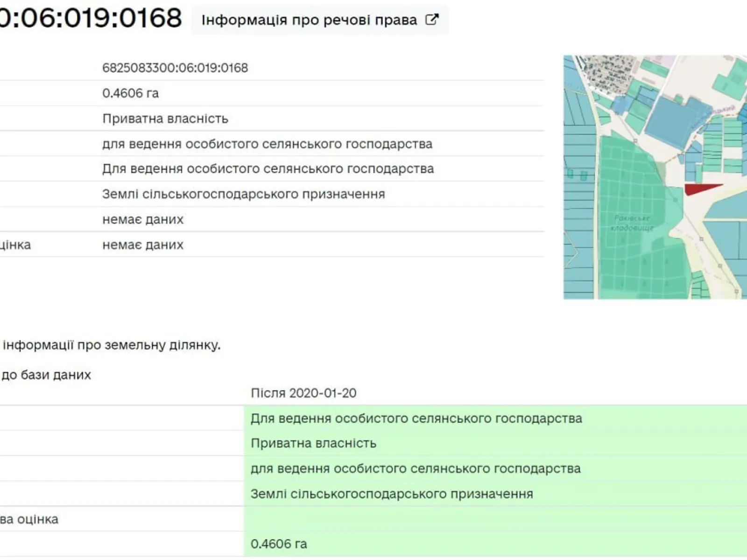The image size is (747, 560).
Task: Select the lowercase 'для ведення особистого селянського господарства' in the upper table
Action: pyautogui.click(x=268, y=144)
